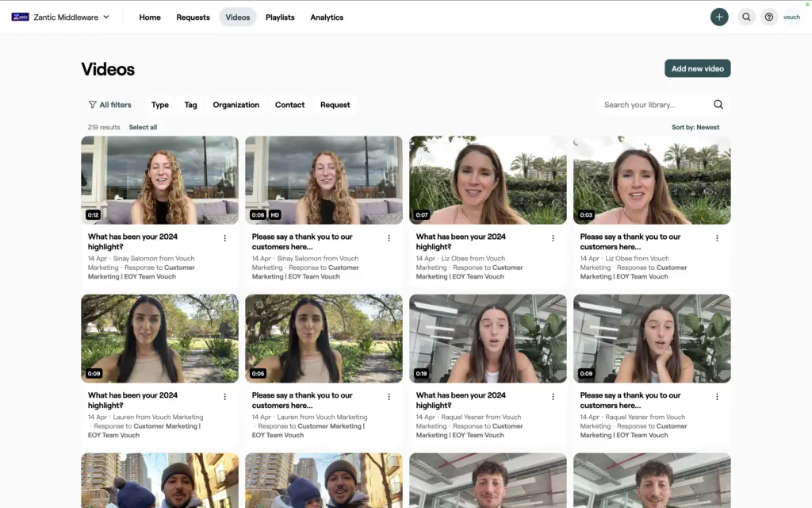The width and height of the screenshot is (812, 508).
Task: Click the Zantic Middleware logo icon
Action: pos(20,17)
